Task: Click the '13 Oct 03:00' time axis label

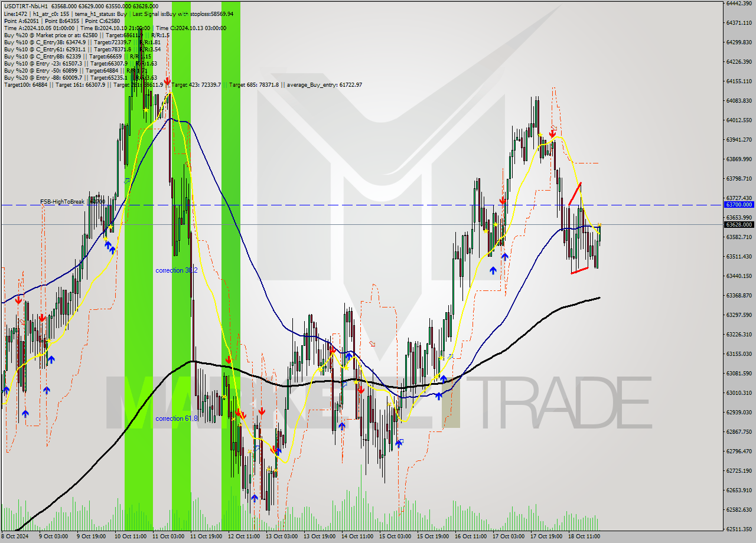Action: click(x=282, y=537)
